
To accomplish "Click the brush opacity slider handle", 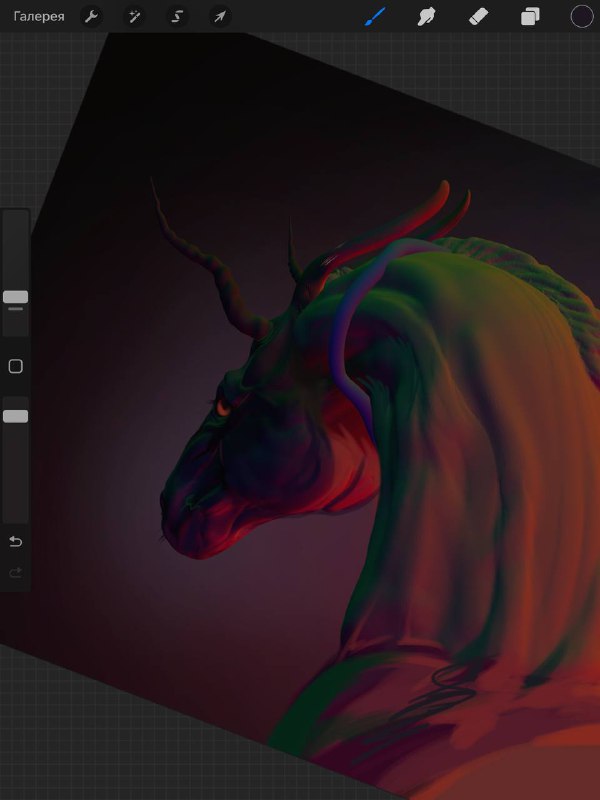I will 15,416.
